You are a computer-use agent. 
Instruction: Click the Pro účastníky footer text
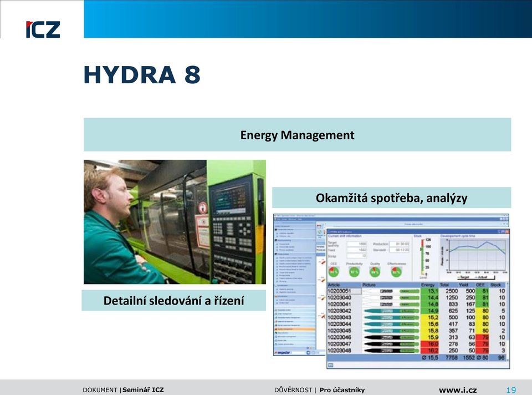point(342,390)
